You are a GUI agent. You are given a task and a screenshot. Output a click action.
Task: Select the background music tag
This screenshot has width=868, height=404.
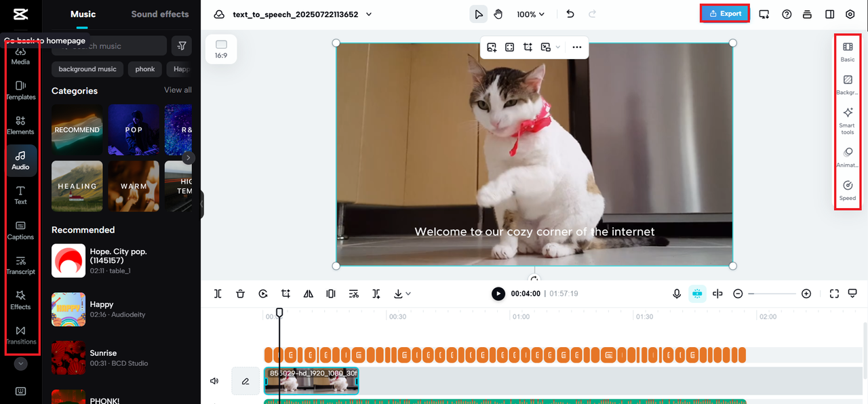click(87, 69)
